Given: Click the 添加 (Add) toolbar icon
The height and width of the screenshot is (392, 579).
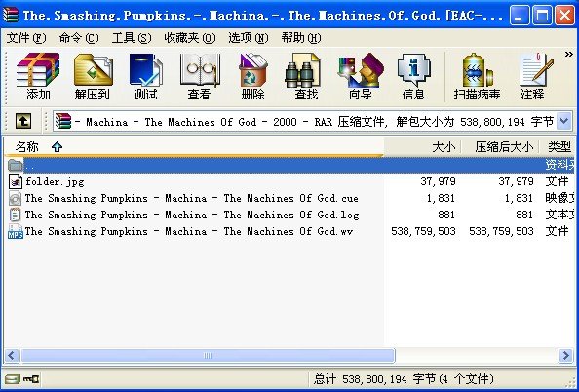Looking at the screenshot, I should click(38, 76).
